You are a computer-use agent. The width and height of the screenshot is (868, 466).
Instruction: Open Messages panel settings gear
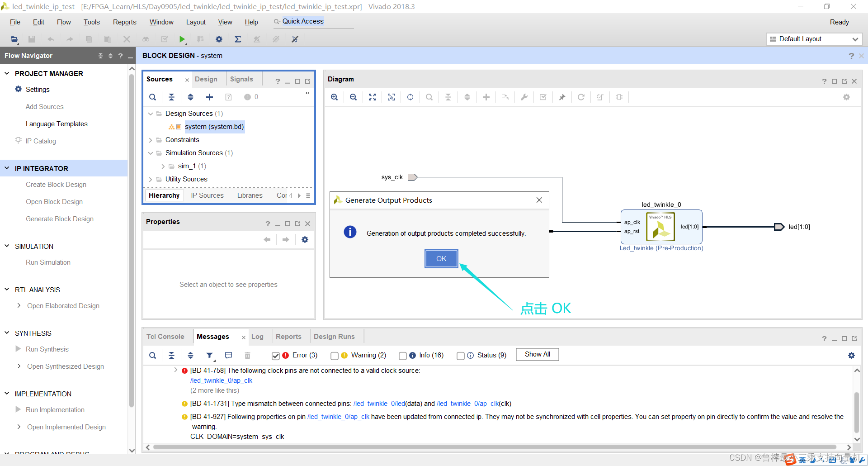pyautogui.click(x=851, y=356)
